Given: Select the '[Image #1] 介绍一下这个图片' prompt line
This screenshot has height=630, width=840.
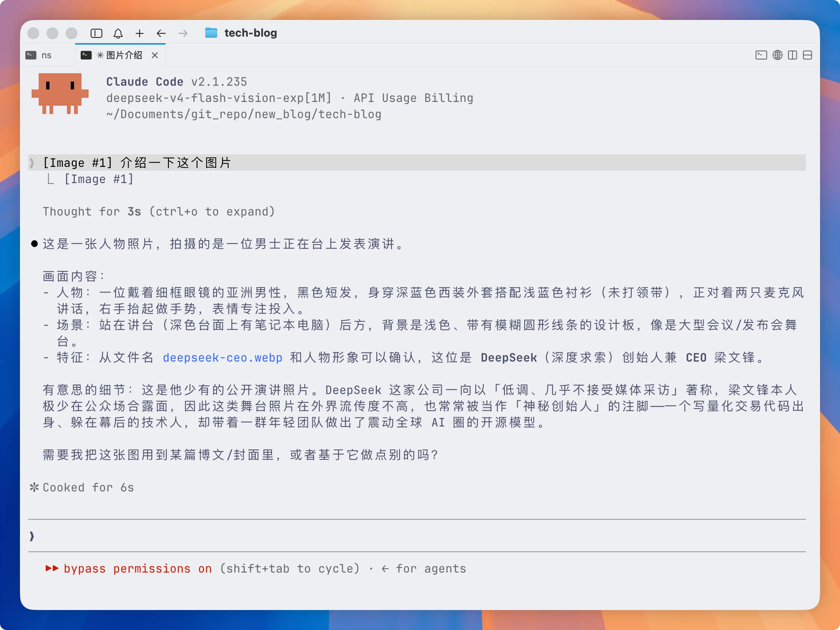Looking at the screenshot, I should tap(417, 162).
